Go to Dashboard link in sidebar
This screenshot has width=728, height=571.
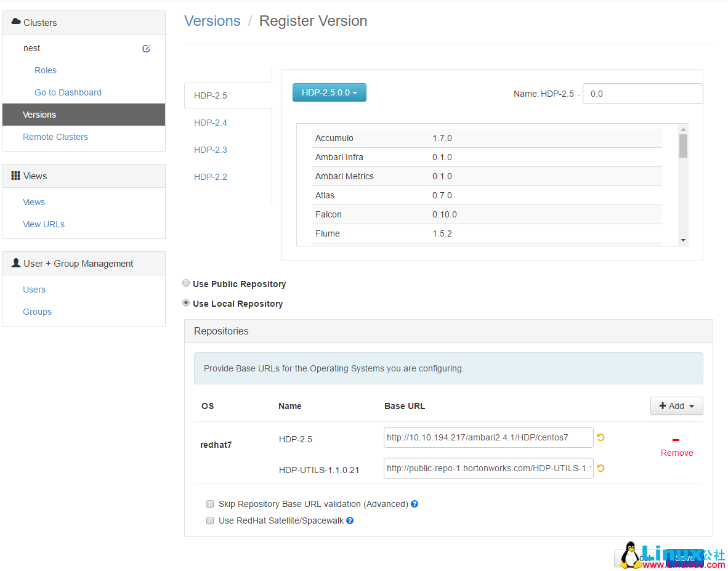click(68, 92)
